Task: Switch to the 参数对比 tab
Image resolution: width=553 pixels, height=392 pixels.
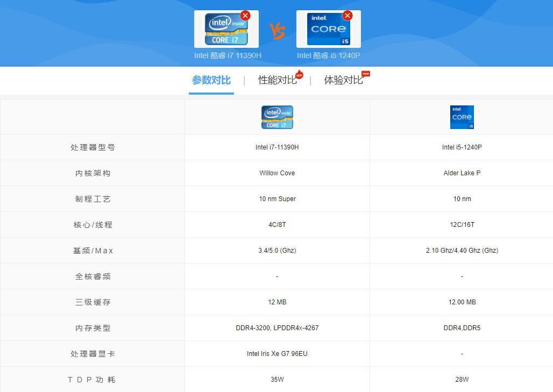Action: [x=211, y=80]
